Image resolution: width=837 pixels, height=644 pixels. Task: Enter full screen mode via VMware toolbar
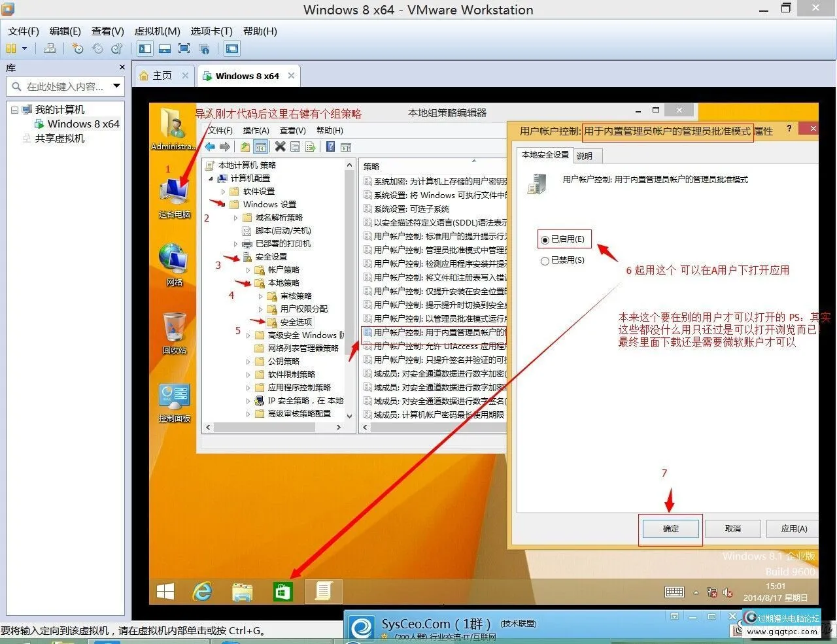click(184, 48)
